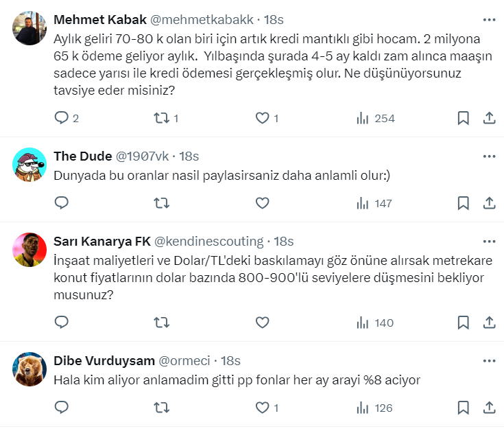Expand the menu on Sarı Kanarya FK's tweet
The height and width of the screenshot is (431, 504).
489,241
